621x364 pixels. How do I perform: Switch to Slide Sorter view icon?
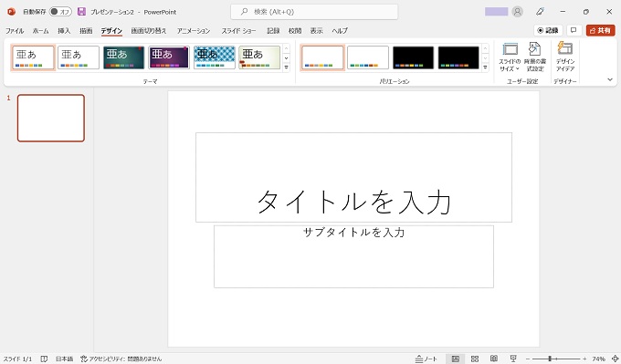(475, 359)
